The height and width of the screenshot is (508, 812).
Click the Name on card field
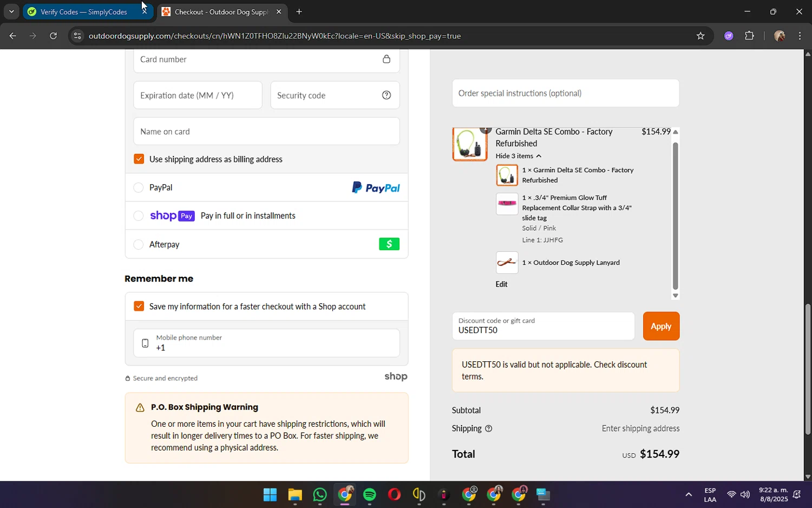pyautogui.click(x=266, y=131)
